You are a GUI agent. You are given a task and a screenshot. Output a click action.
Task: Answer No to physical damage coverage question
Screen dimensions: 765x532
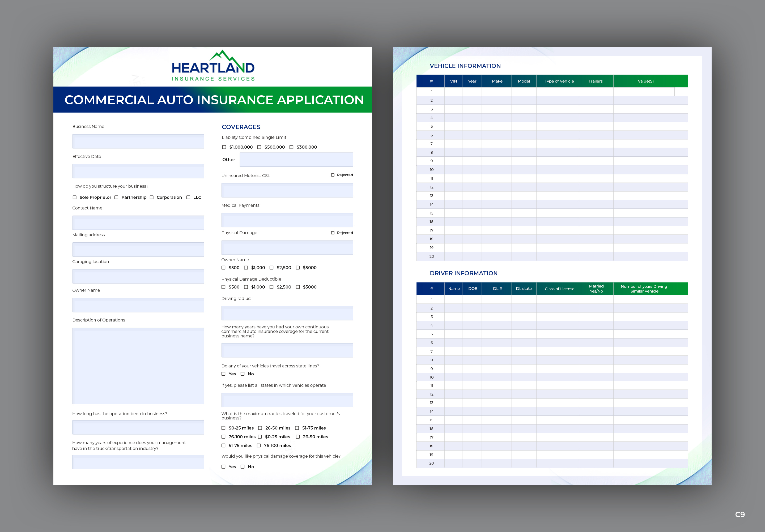243,467
